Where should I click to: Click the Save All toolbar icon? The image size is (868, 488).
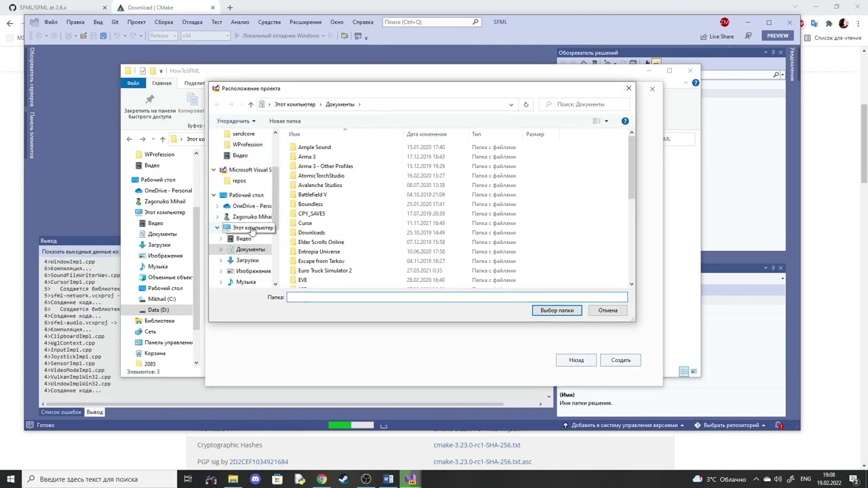[103, 36]
